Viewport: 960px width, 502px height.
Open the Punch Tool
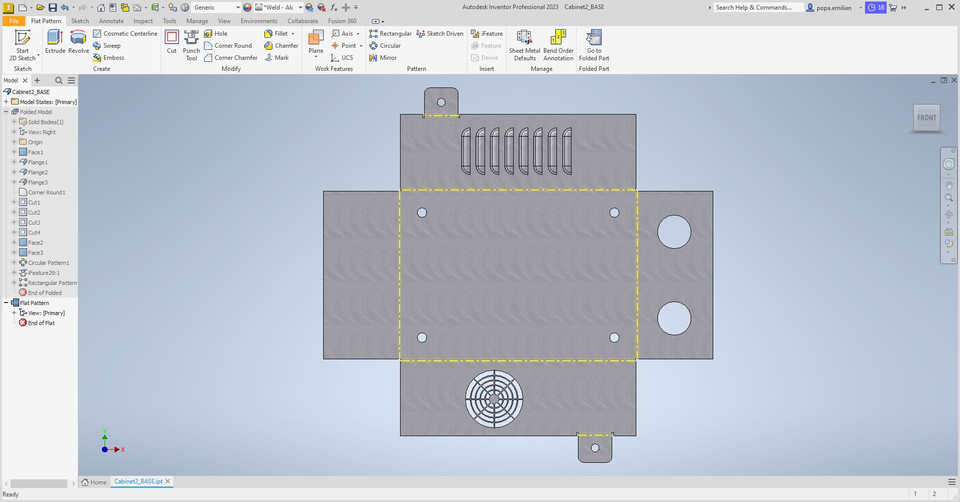click(192, 45)
